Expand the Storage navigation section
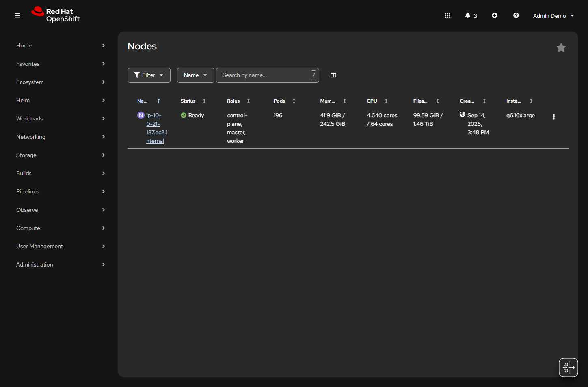Image resolution: width=588 pixels, height=387 pixels. coord(61,155)
